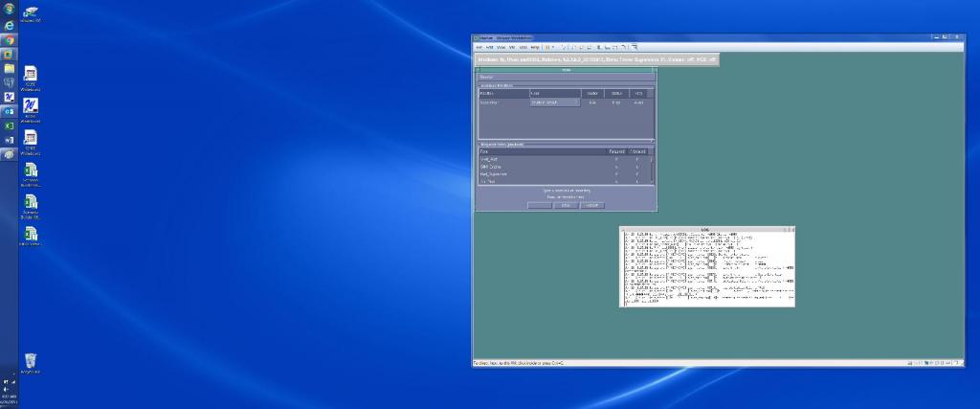
Task: Open Internet Explorer from the taskbar
Action: [9, 26]
